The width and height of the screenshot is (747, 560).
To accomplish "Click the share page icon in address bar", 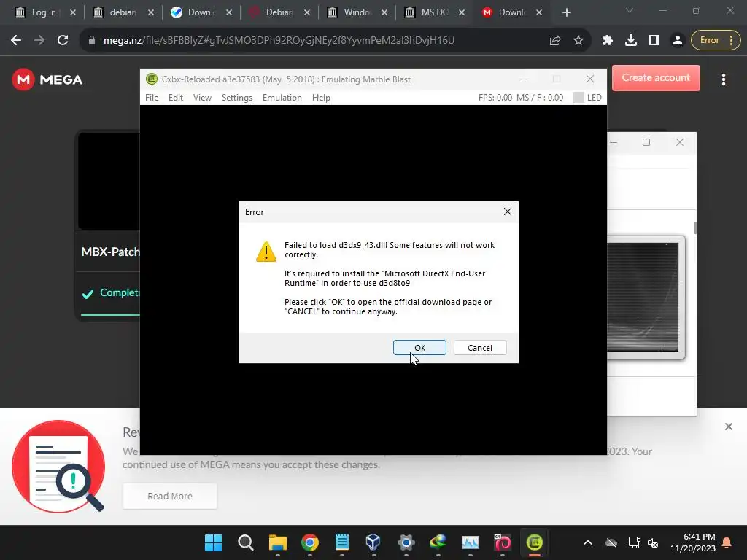I will click(x=554, y=41).
